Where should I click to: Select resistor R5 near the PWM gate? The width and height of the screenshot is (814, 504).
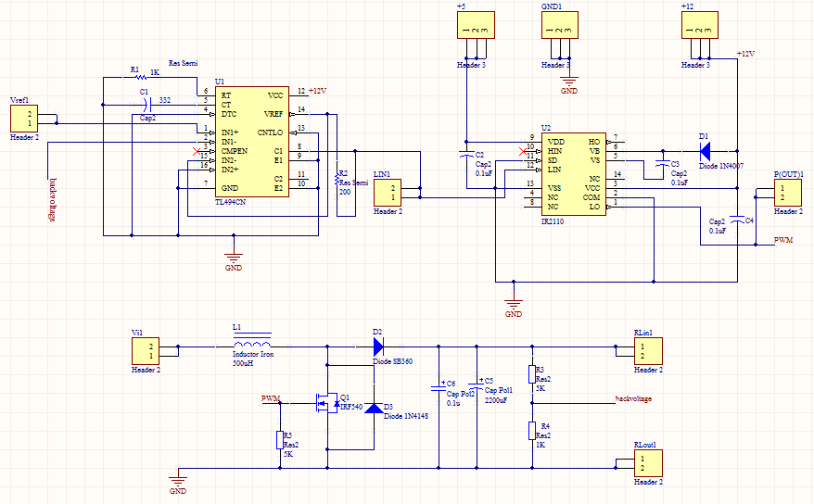click(x=279, y=440)
